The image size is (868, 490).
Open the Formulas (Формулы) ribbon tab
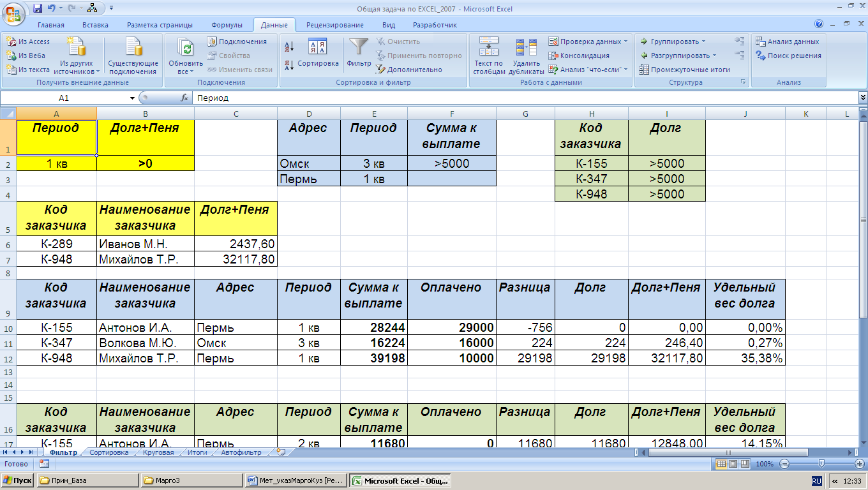tap(227, 25)
